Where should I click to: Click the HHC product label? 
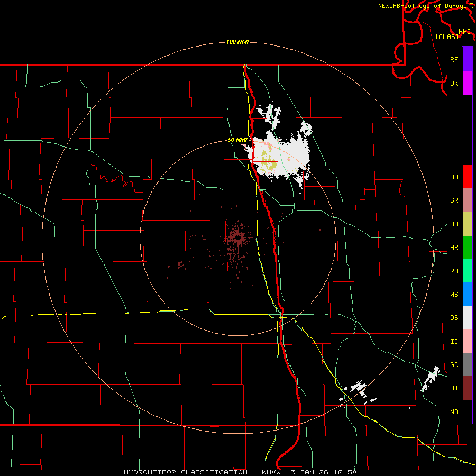point(464,32)
